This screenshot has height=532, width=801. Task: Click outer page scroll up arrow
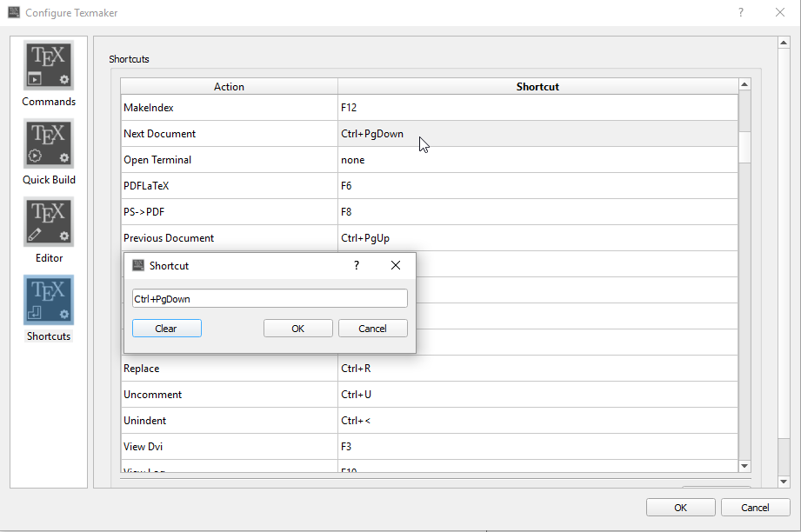[784, 43]
